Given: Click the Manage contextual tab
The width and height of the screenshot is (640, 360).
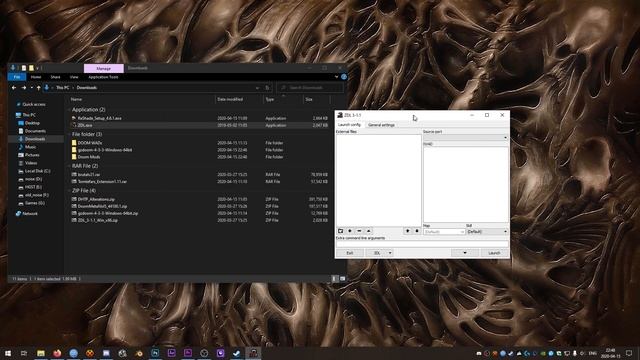Looking at the screenshot, I should click(x=104, y=68).
